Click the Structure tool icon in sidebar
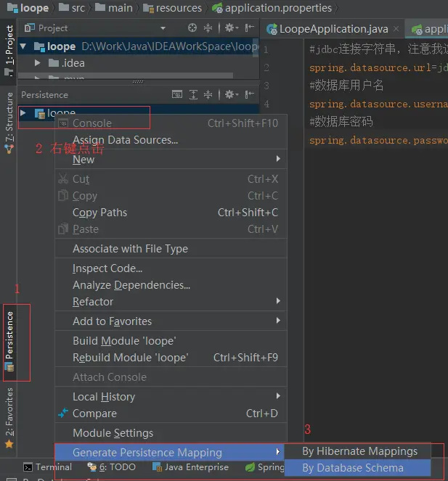Image resolution: width=448 pixels, height=481 pixels. pos(9,149)
